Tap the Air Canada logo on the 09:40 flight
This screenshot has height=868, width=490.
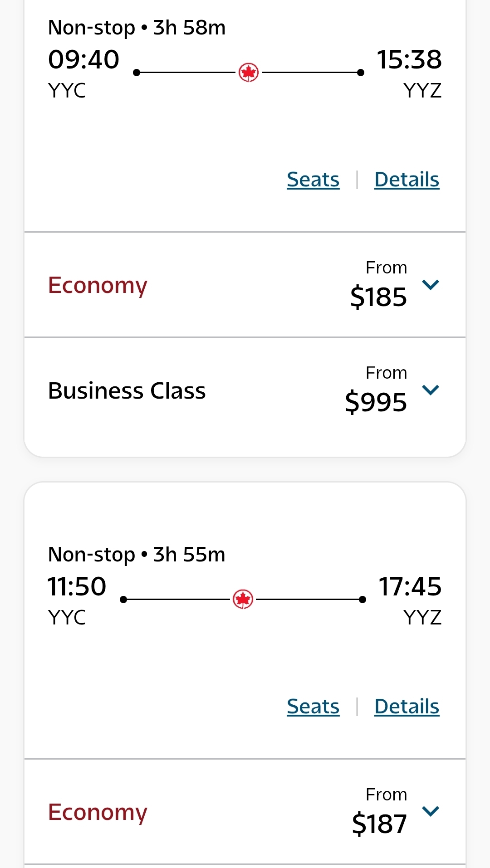pyautogui.click(x=249, y=73)
